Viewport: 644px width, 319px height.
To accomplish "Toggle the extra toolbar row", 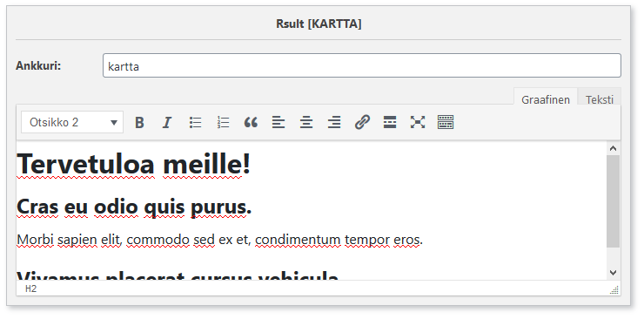I will coord(446,123).
